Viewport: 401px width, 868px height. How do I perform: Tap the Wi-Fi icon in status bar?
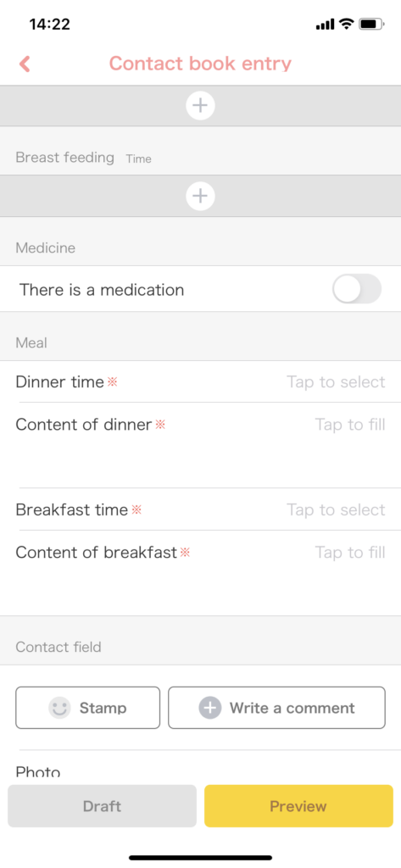[347, 24]
